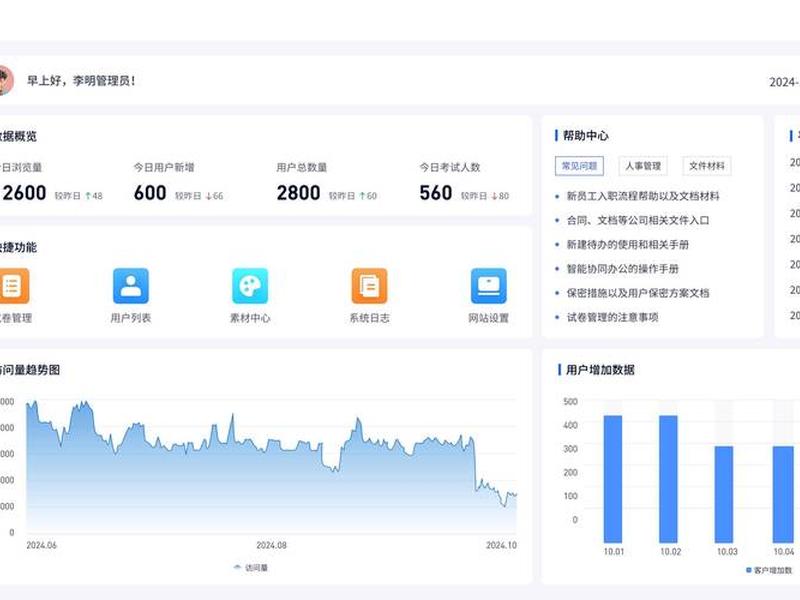This screenshot has height=600, width=800.
Task: Click the 今日考试人数 label
Action: tap(449, 167)
